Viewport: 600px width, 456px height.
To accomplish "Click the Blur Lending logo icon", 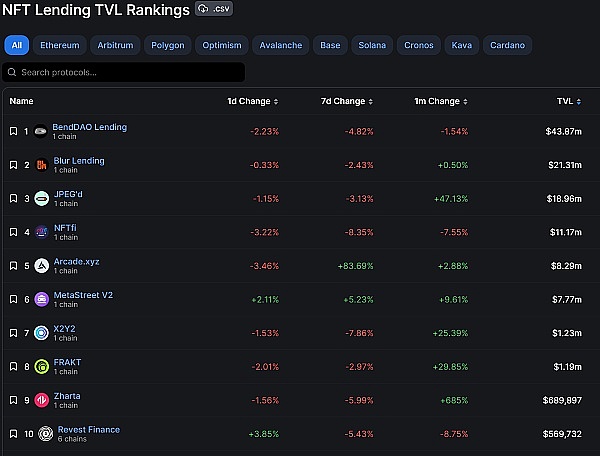I will pos(41,165).
